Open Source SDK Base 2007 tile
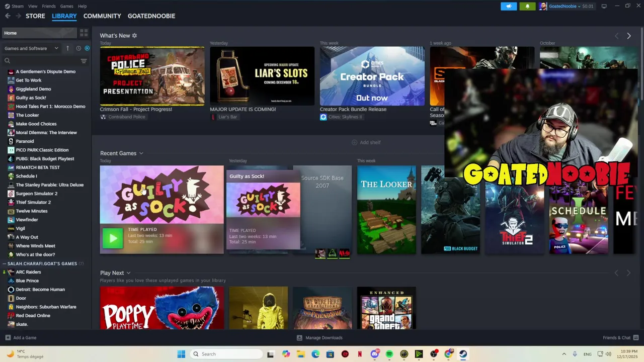 tap(326, 210)
